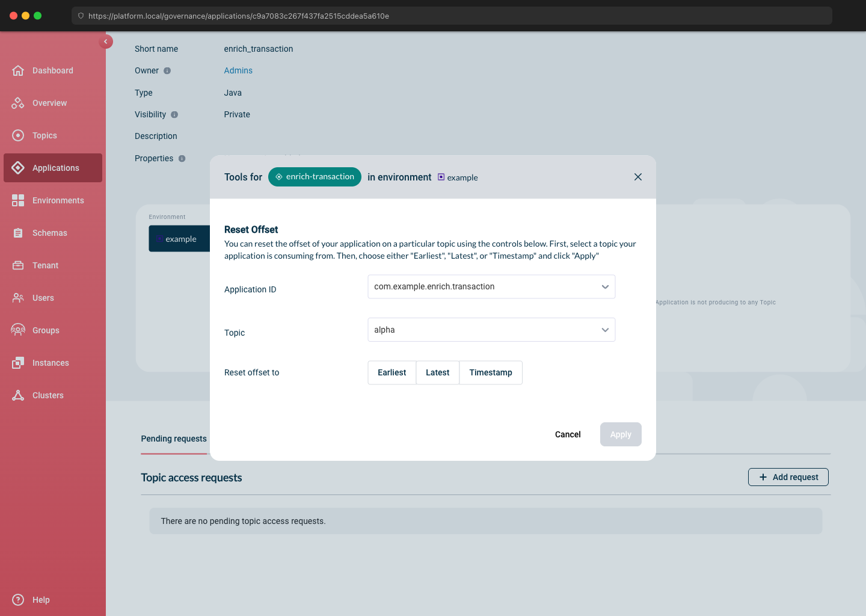Viewport: 866px width, 616px height.
Task: Choose the Timestamp reset offset option
Action: coord(490,372)
